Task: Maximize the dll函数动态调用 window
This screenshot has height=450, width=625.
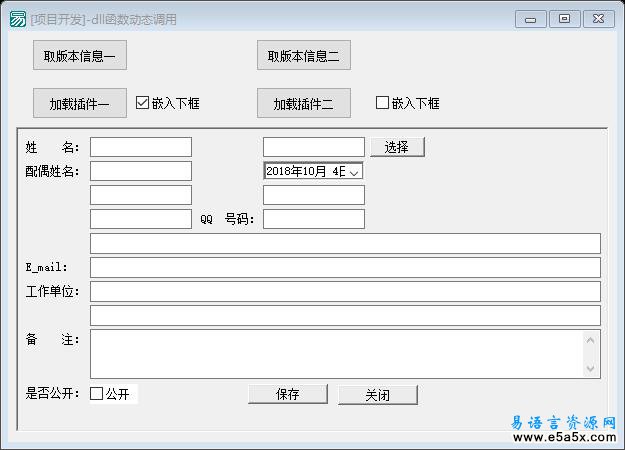Action: 564,19
